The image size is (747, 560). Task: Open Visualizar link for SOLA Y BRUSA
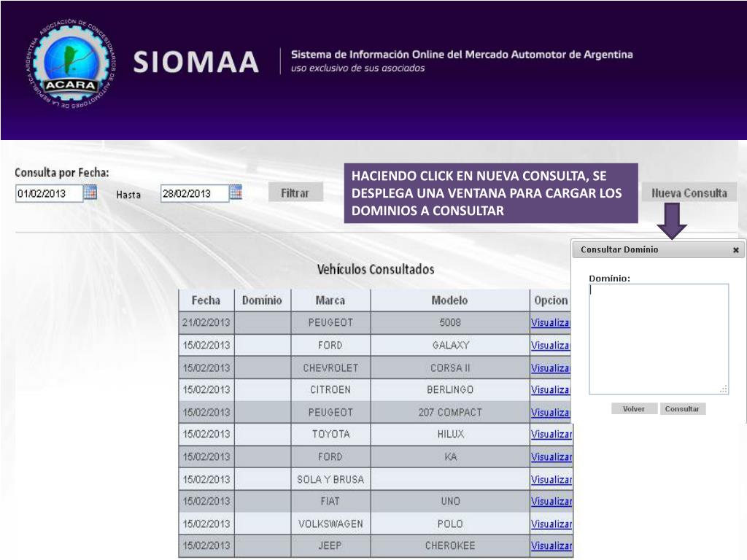(x=551, y=480)
